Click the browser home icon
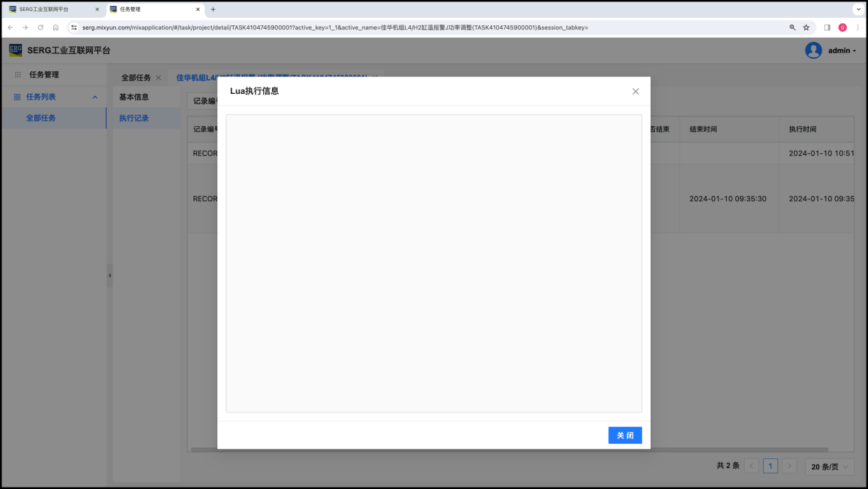The width and height of the screenshot is (868, 489). tap(56, 27)
